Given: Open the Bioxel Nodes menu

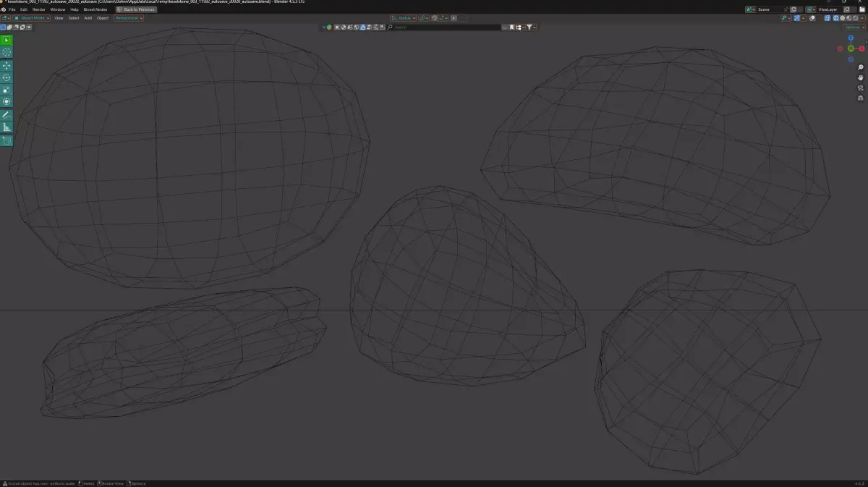Looking at the screenshot, I should tap(95, 9).
